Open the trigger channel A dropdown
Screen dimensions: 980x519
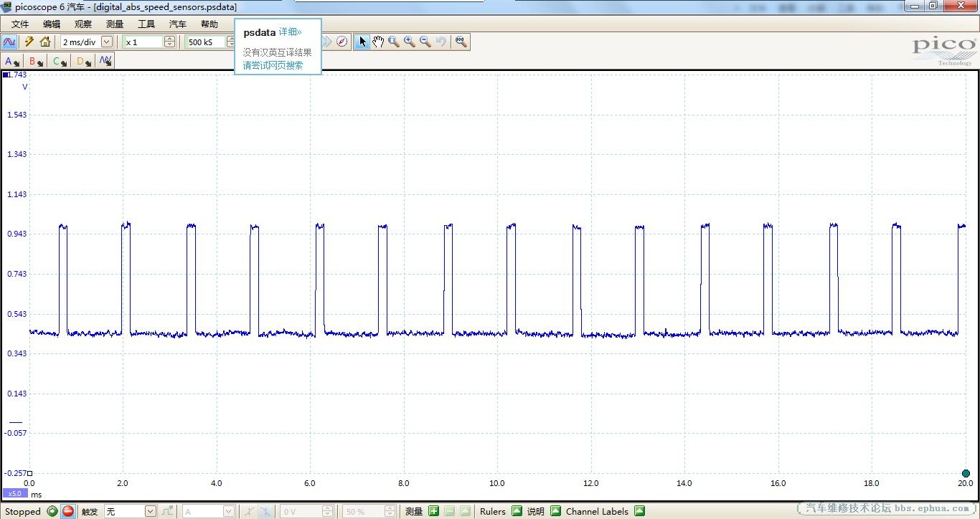(229, 511)
